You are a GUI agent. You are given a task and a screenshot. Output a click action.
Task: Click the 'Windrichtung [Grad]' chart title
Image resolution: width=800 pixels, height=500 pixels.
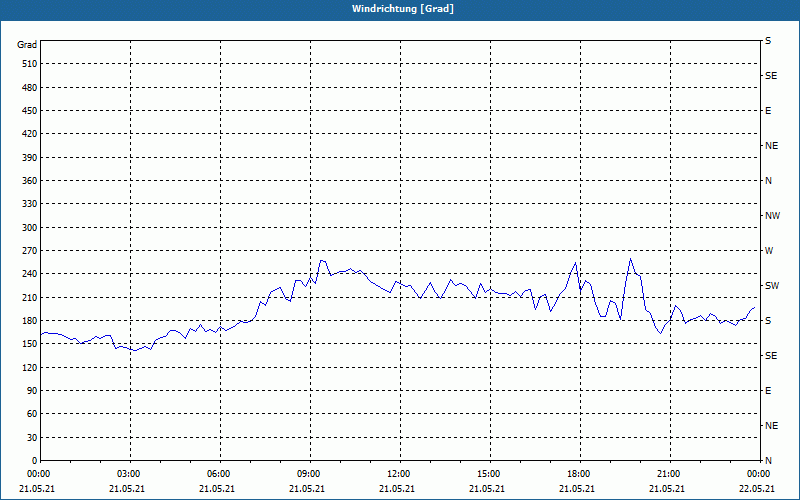click(403, 9)
